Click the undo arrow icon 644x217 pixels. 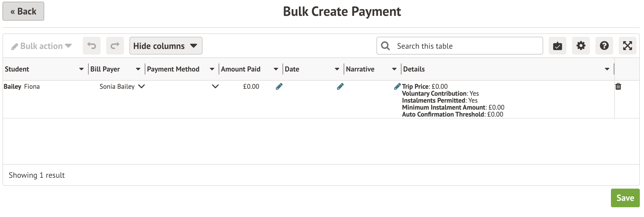(91, 46)
